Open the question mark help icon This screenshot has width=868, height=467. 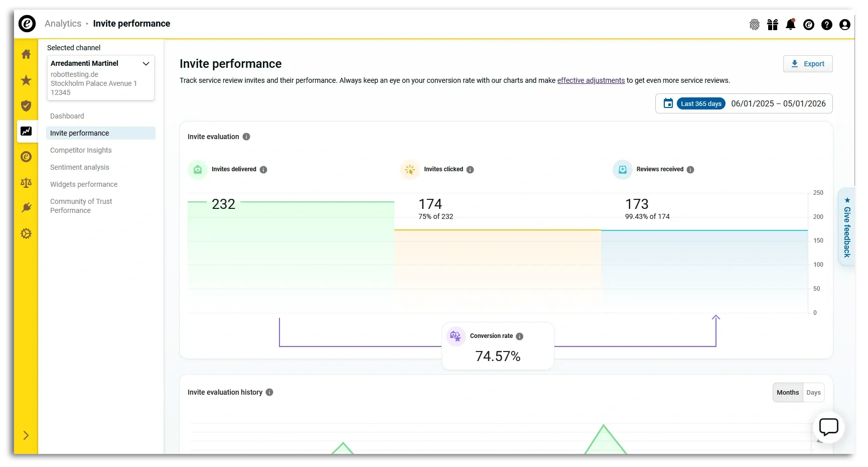827,24
